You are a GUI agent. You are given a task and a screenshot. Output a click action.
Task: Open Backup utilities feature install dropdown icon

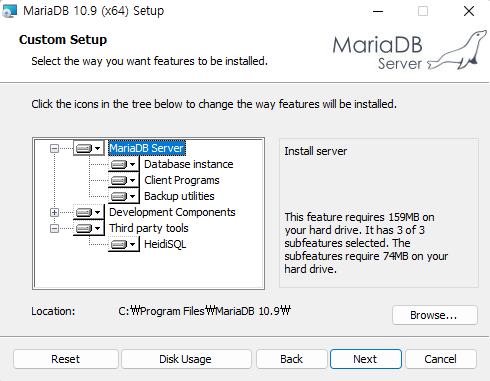click(x=123, y=196)
